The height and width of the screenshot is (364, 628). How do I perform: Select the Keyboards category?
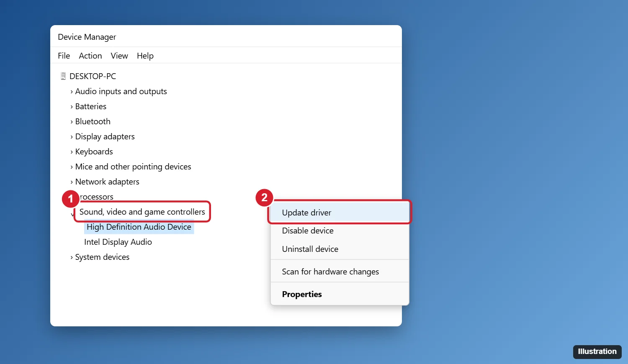(94, 151)
